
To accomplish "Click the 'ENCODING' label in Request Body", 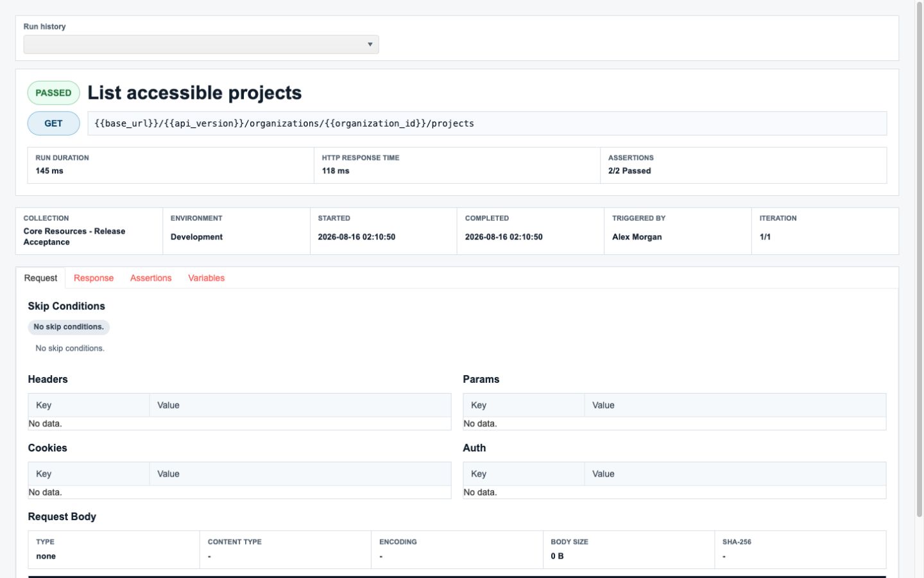I will coord(398,542).
